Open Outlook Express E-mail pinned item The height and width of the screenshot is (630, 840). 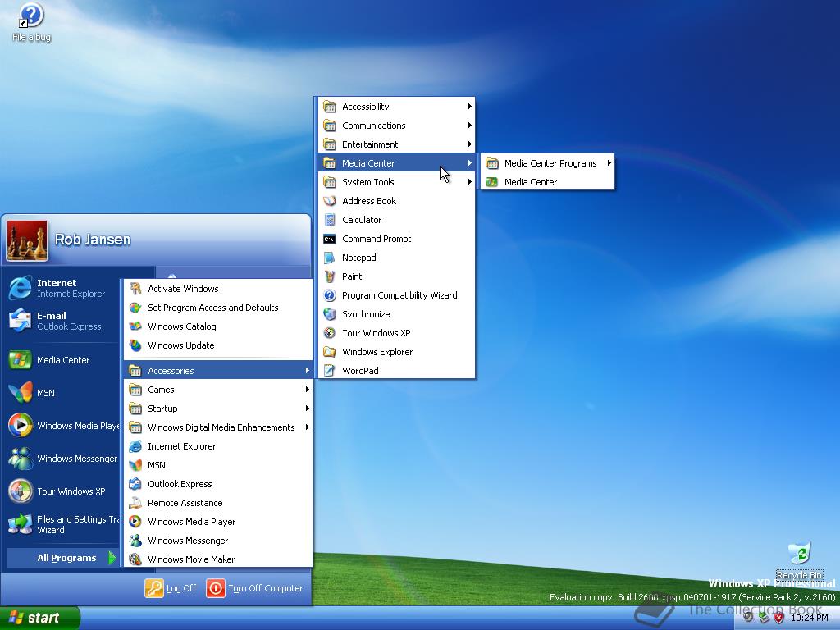[62, 321]
